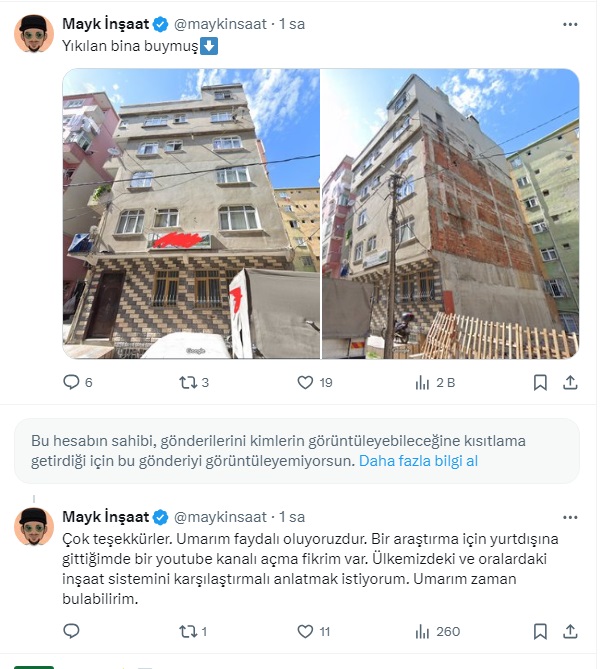The width and height of the screenshot is (604, 669).
Task: Share the collapsed building tweet
Action: click(x=570, y=382)
